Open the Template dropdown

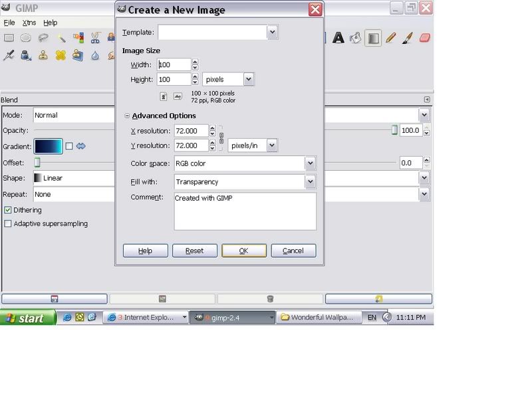pos(273,32)
